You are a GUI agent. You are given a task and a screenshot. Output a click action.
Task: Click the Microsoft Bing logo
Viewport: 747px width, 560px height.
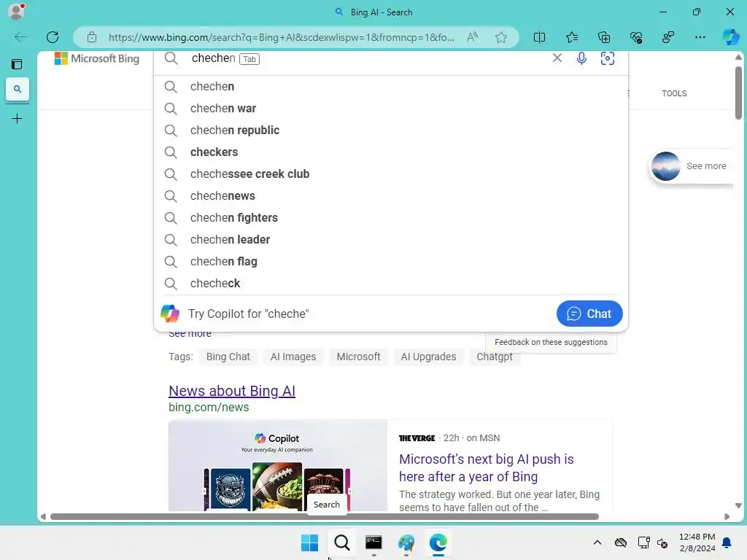coord(97,58)
